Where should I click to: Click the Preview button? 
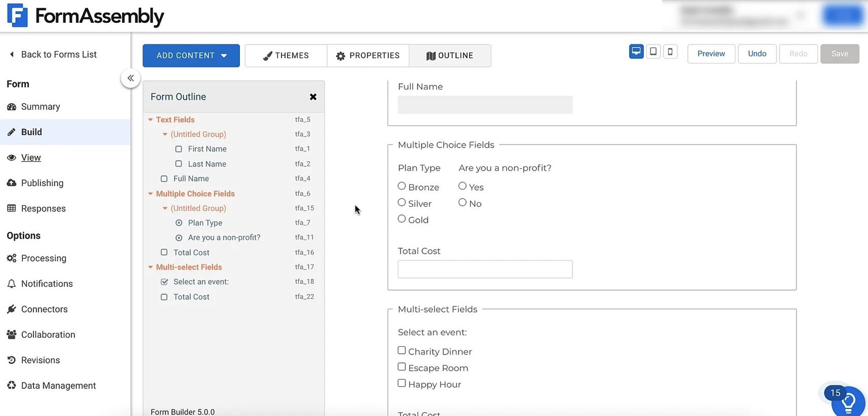click(x=711, y=53)
